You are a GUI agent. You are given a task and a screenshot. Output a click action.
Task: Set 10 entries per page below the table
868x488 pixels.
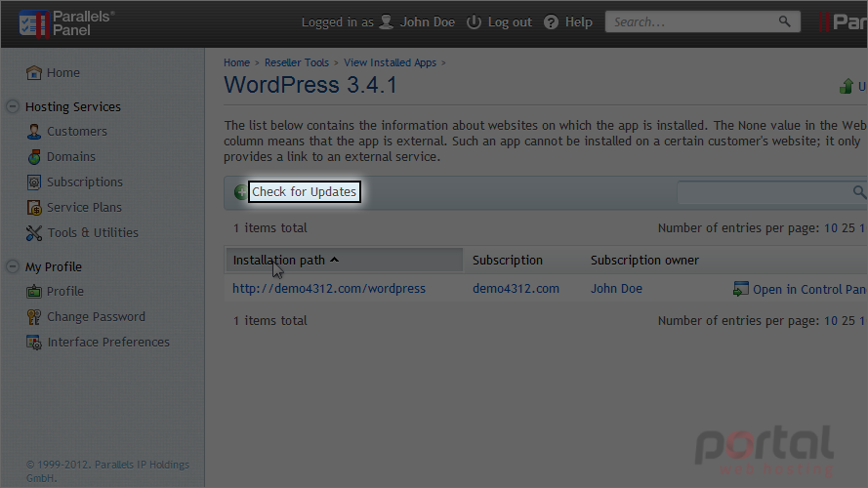tap(830, 320)
